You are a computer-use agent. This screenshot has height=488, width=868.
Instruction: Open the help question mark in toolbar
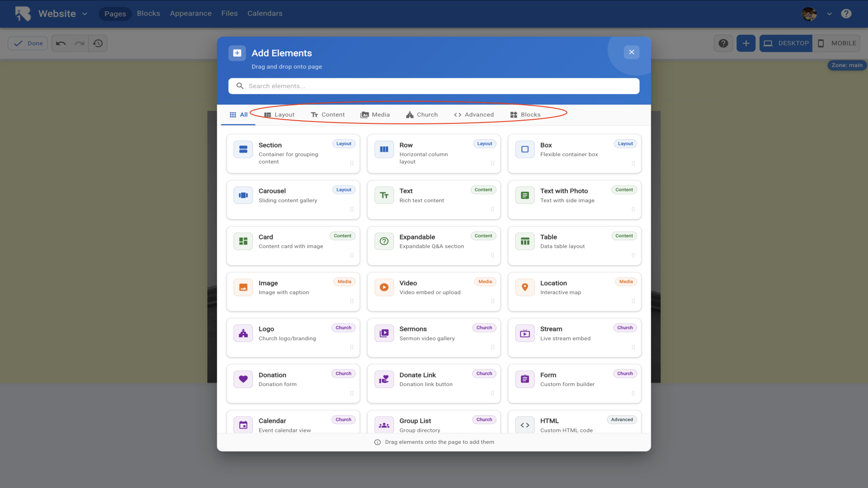(723, 43)
